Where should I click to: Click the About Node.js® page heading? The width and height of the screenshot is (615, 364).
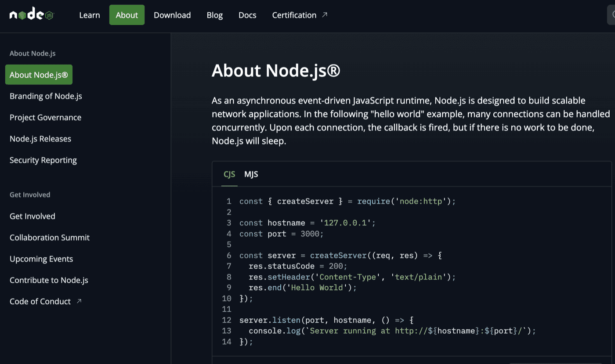click(x=276, y=71)
